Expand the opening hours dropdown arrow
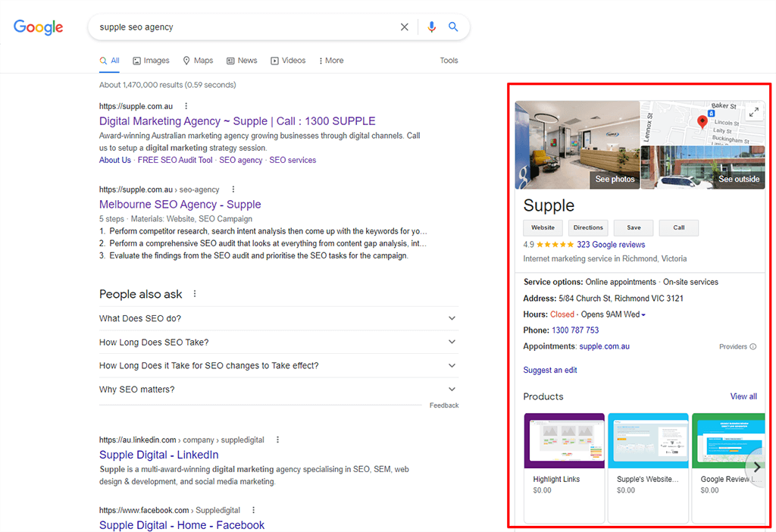Viewport: 776px width, 532px height. pos(643,315)
